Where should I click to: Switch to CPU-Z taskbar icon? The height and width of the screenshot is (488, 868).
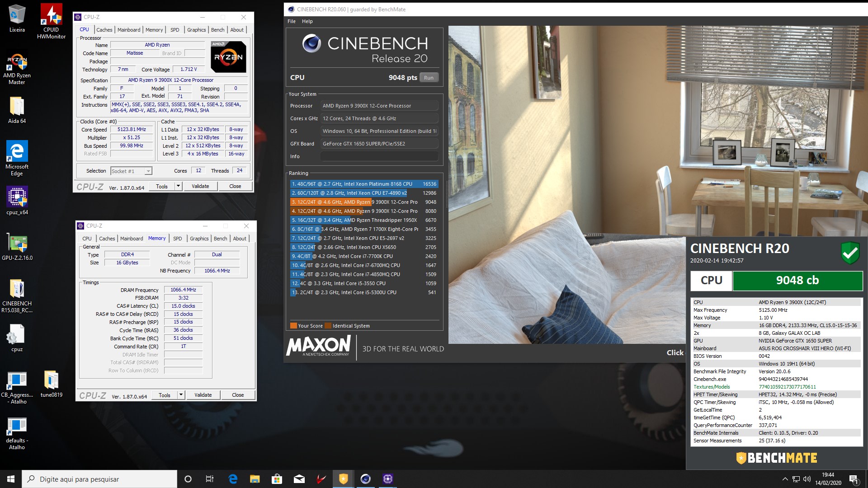coord(387,479)
